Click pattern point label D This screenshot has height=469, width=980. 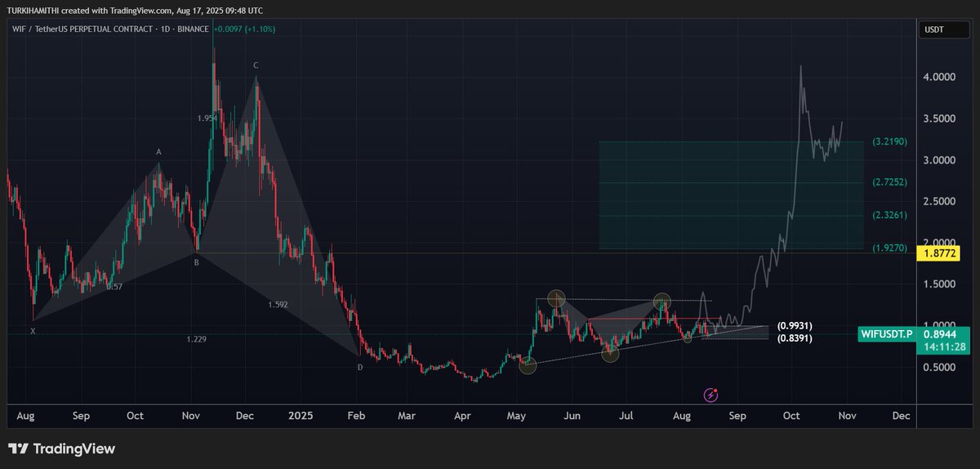click(359, 367)
